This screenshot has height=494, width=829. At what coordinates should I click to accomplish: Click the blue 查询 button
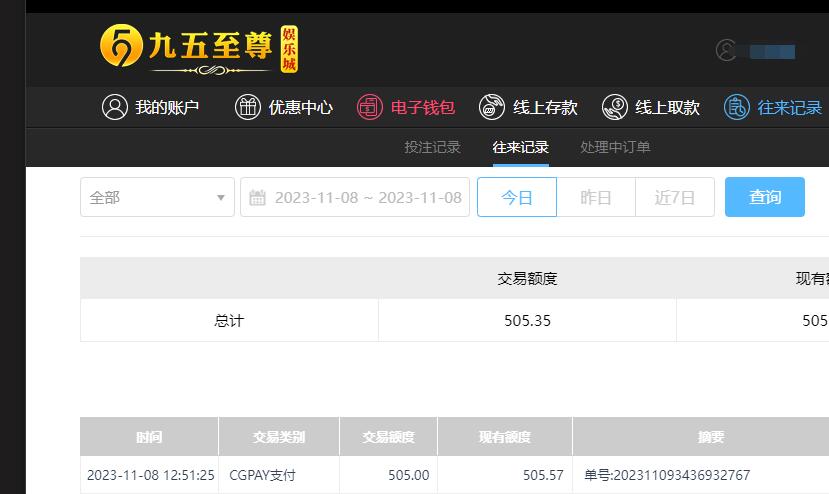click(x=764, y=197)
